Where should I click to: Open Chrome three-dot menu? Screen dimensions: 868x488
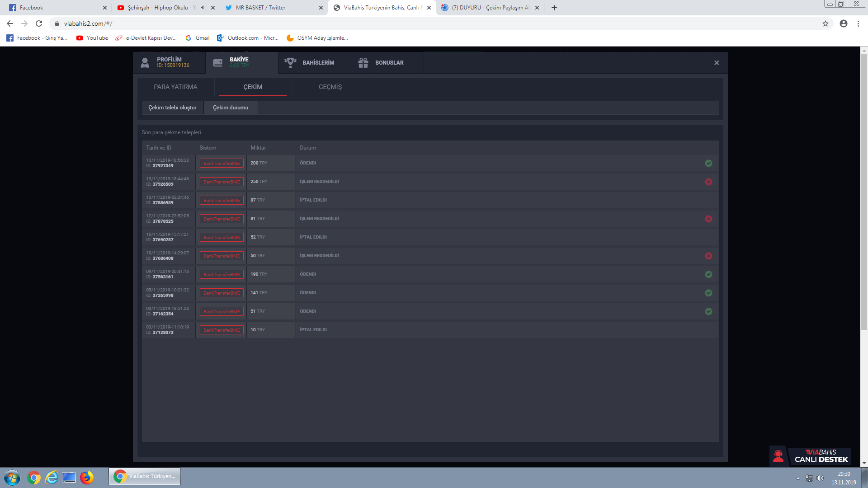pos(858,23)
